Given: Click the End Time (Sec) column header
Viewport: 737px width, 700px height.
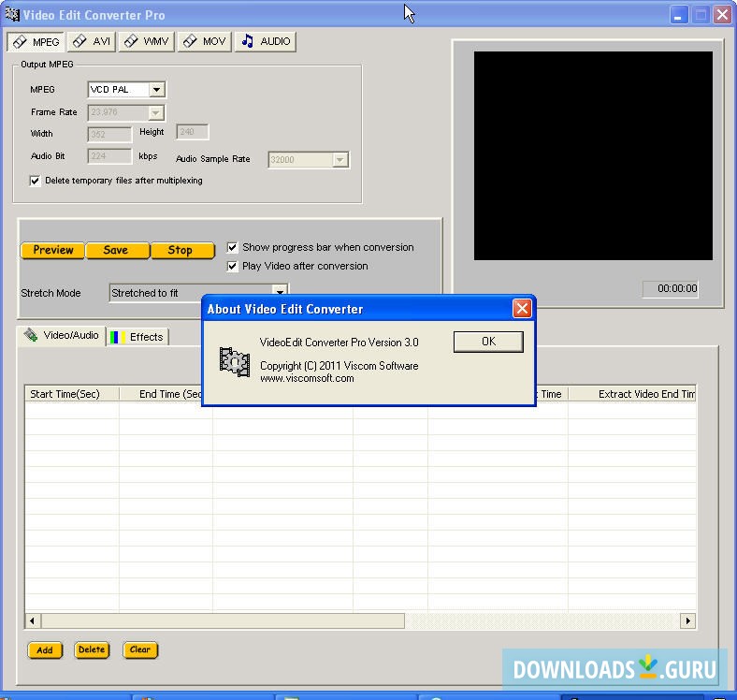Looking at the screenshot, I should (161, 394).
